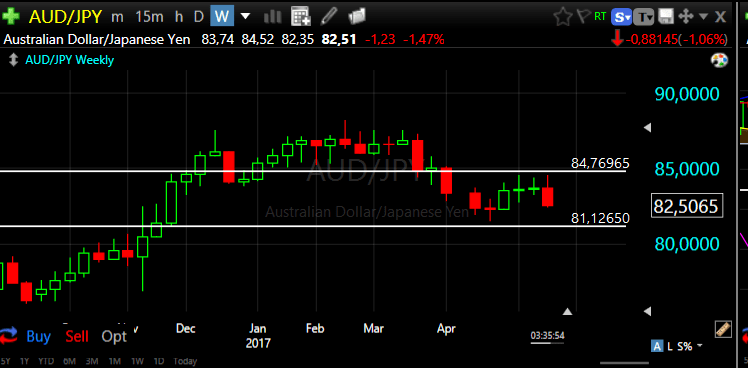Select the pencil drawing tool icon
The image size is (748, 368).
point(328,17)
